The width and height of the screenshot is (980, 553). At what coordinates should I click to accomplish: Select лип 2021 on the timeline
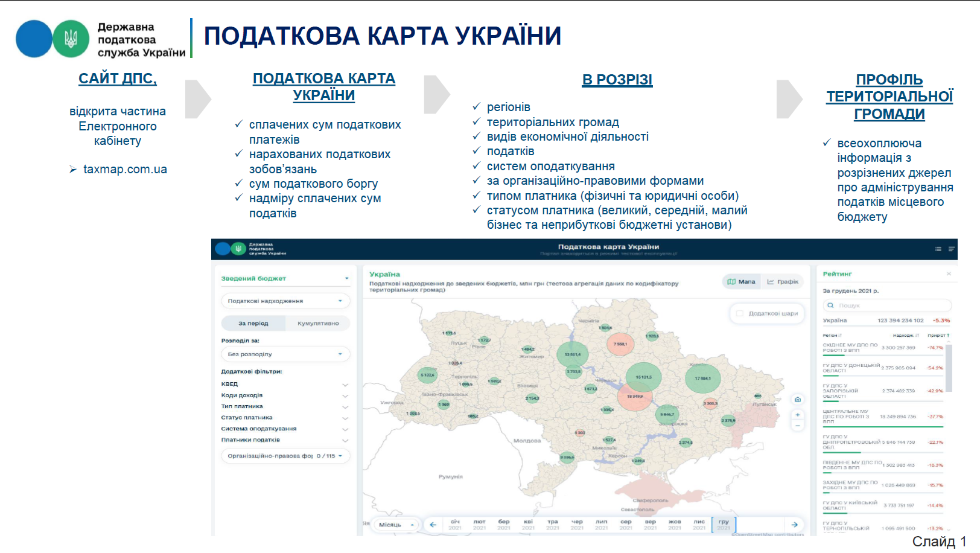click(x=602, y=525)
